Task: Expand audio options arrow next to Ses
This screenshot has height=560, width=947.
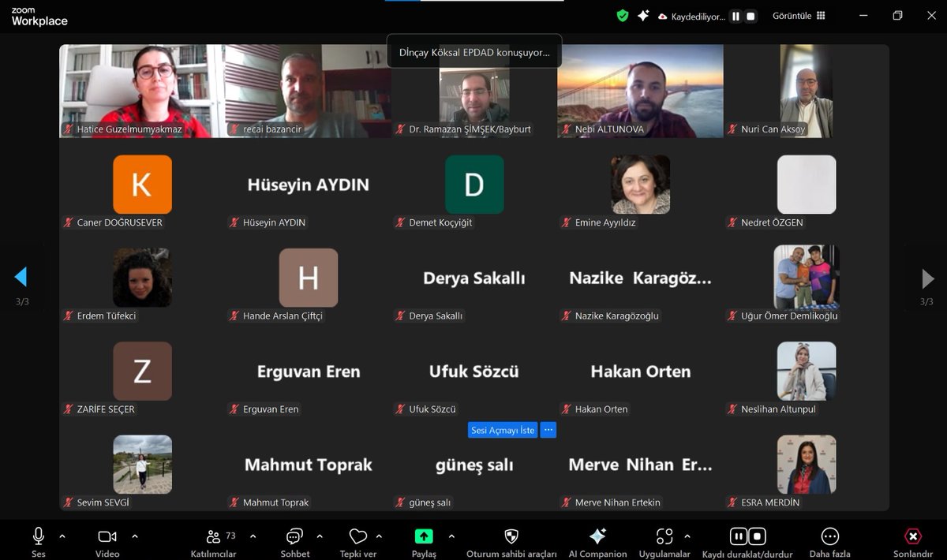Action: pos(62,536)
